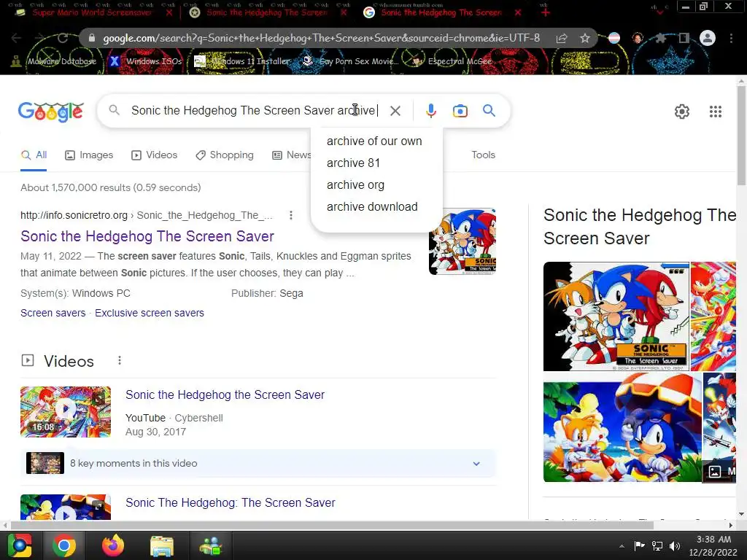The height and width of the screenshot is (560, 747).
Task: Open Cybershell's Sonic Screen Saver video link
Action: (225, 394)
